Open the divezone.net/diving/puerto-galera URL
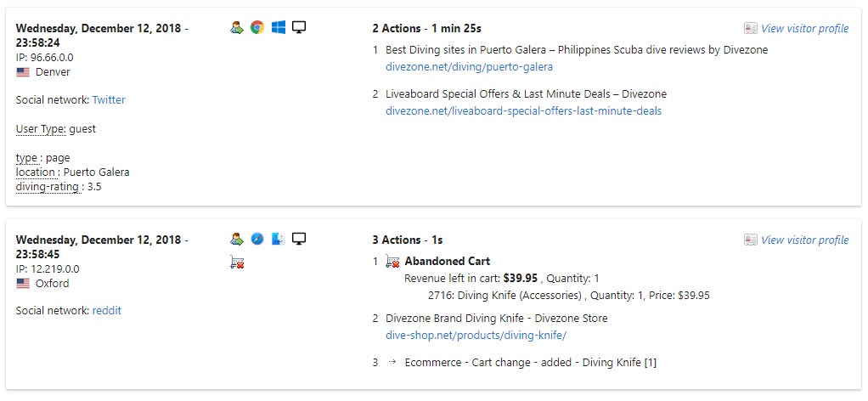The width and height of the screenshot is (868, 401). (469, 66)
